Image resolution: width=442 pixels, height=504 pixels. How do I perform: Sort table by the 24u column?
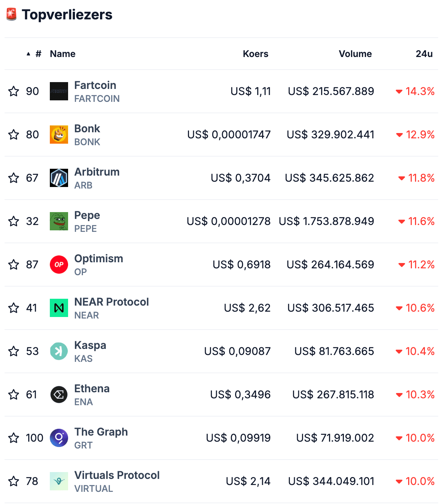(x=424, y=54)
